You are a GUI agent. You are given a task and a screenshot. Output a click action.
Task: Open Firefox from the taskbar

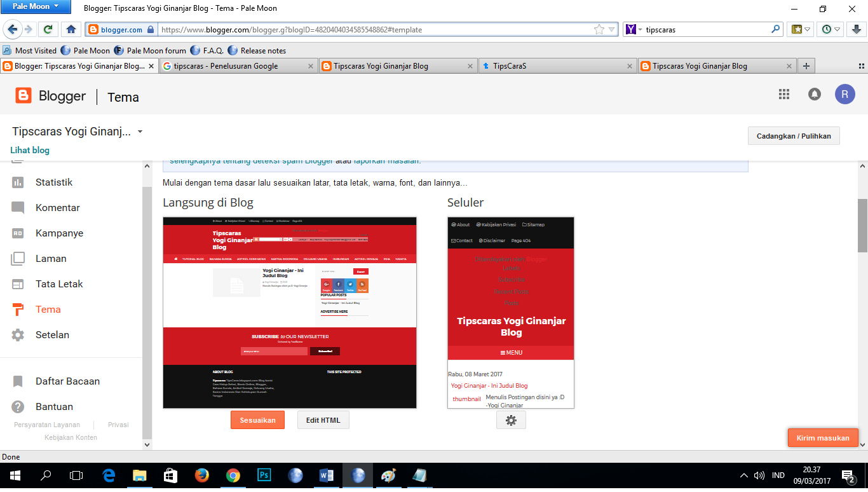pos(202,475)
